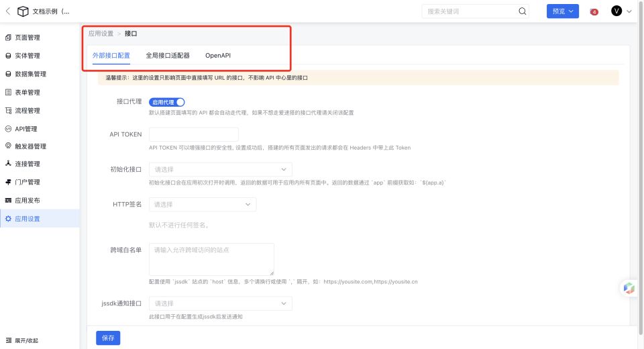Click the search magnifier icon
Viewport: 644px width, 349px height.
[521, 11]
